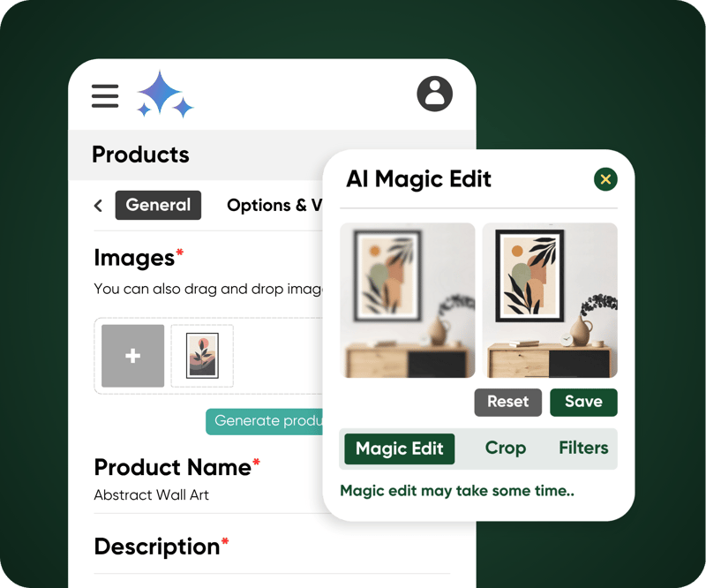Image resolution: width=706 pixels, height=588 pixels.
Task: Click the plus add image tile
Action: pos(133,356)
